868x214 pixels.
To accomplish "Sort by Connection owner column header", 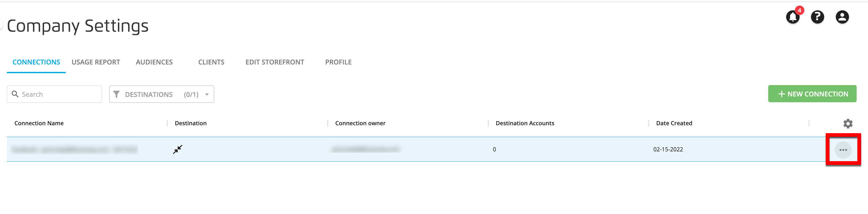I will (360, 123).
